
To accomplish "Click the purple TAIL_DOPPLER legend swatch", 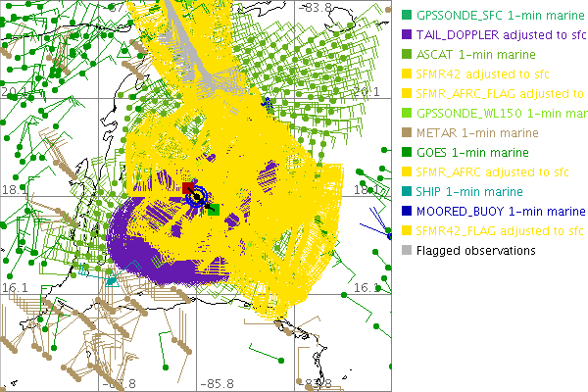I will (407, 35).
